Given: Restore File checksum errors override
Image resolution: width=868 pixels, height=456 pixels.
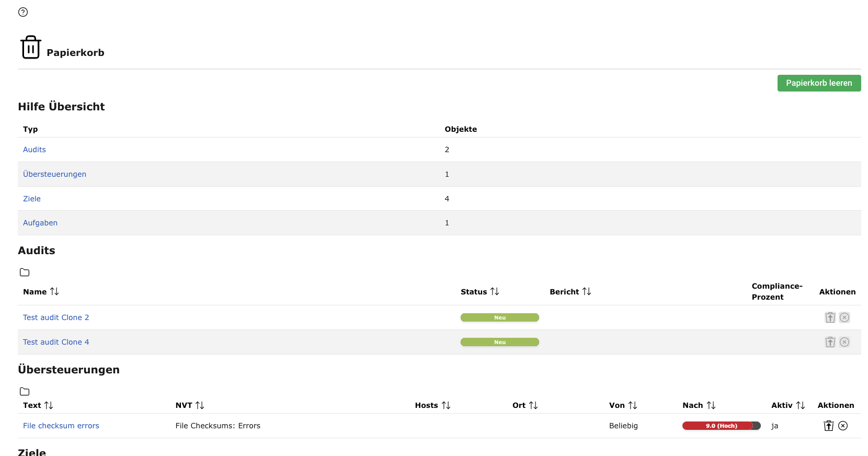Looking at the screenshot, I should point(828,426).
